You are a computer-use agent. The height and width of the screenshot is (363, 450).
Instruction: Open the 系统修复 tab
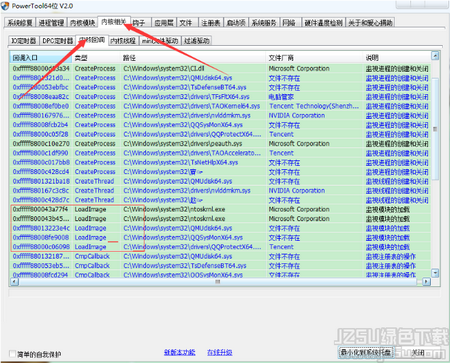[20, 23]
